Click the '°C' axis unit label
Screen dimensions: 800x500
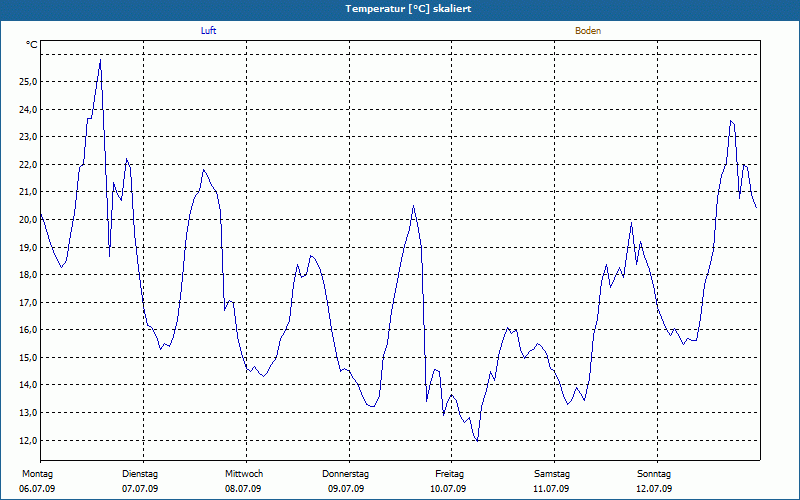[x=32, y=45]
